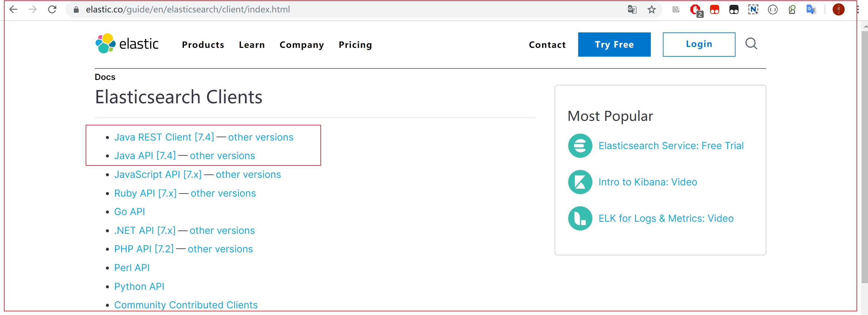The image size is (868, 315).
Task: Click the Kibana round icon
Action: point(580,182)
